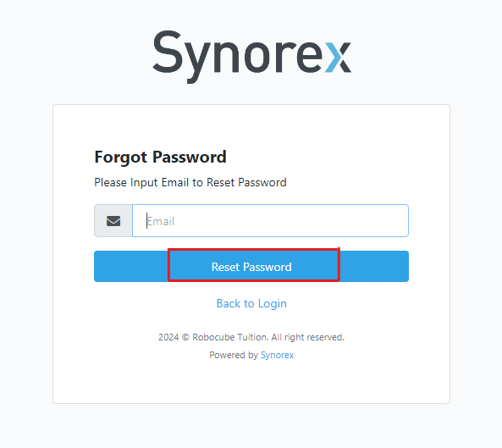Click the gray box holding the envelope

point(113,221)
